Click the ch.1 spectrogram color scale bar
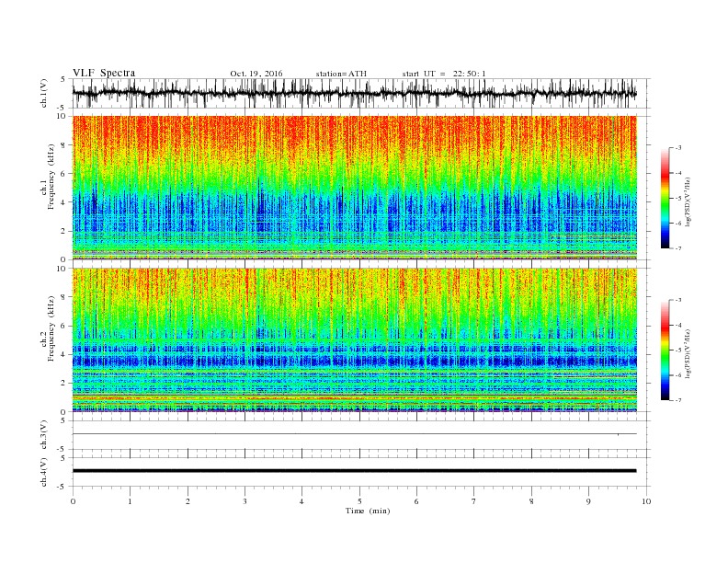The width and height of the screenshot is (728, 563). 665,198
